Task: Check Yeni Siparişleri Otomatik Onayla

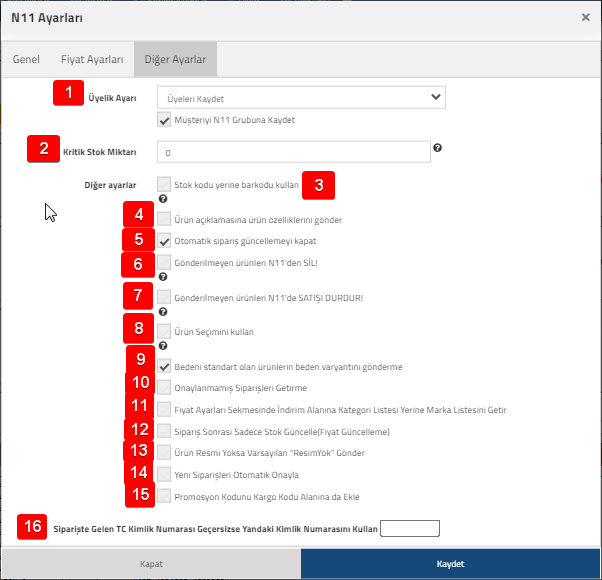Action: (x=164, y=475)
